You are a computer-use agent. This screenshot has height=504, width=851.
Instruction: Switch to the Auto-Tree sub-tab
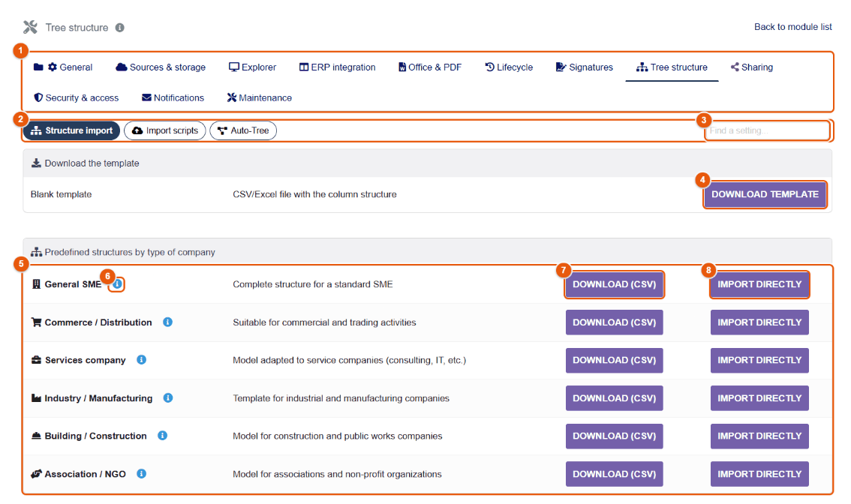click(x=243, y=130)
